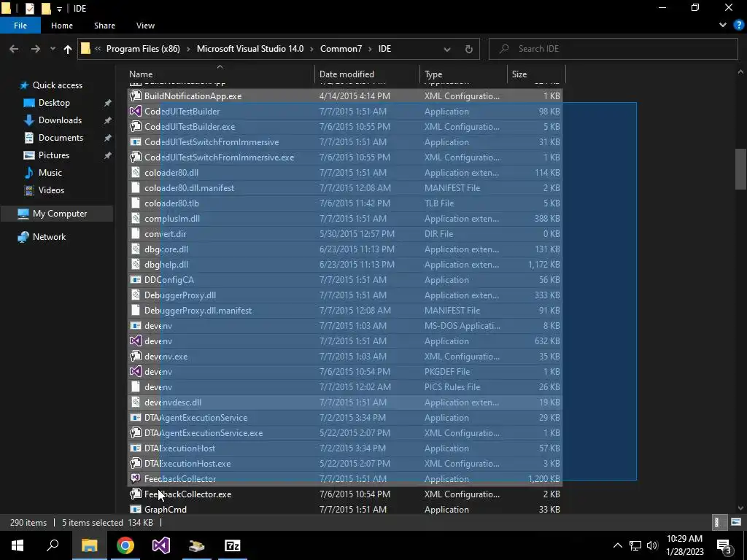Select the DebuggerProxy.dll file icon
The height and width of the screenshot is (560, 747).
point(135,295)
